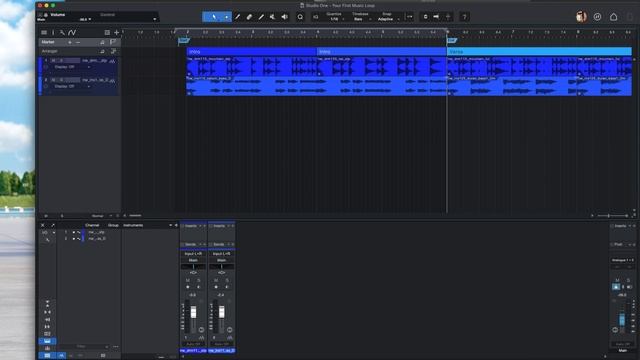The height and width of the screenshot is (360, 640).
Task: Open the Timebase Bars dropdown
Action: pyautogui.click(x=361, y=19)
